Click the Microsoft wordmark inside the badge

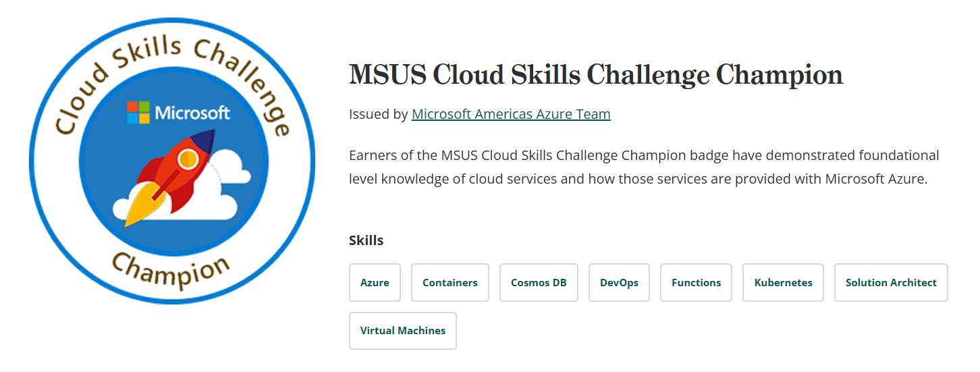click(192, 113)
